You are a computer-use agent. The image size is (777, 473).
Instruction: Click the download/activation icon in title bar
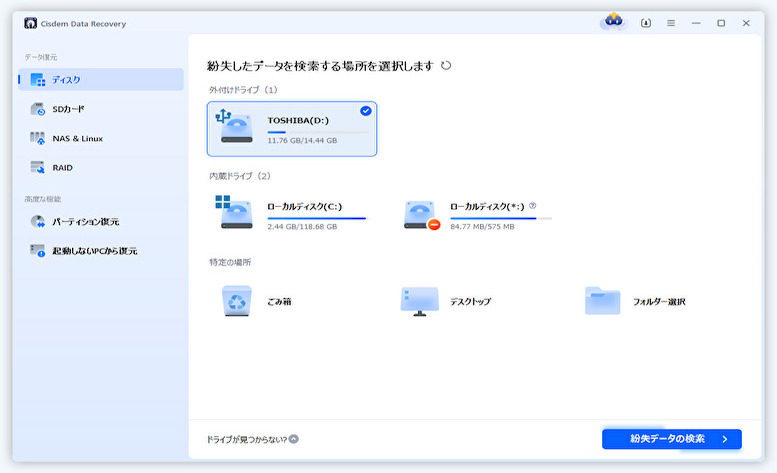click(x=645, y=23)
